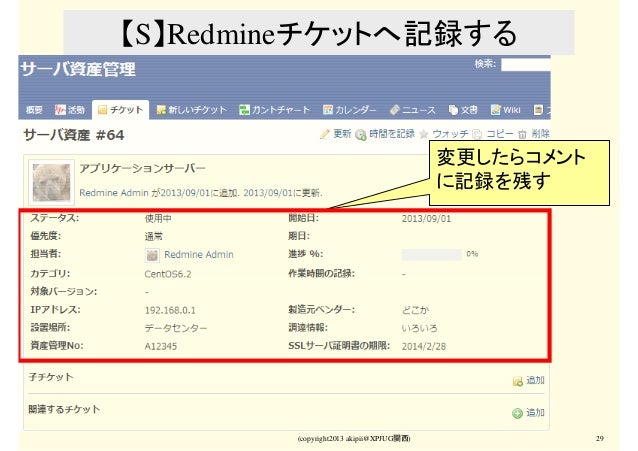
Task: Click 追加 next to 子チケット
Action: coord(535,380)
